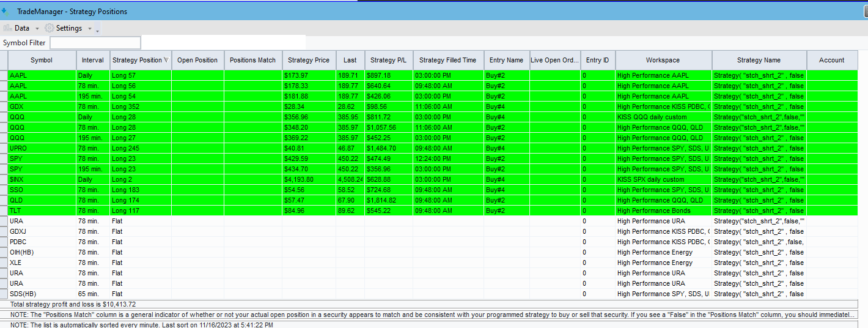Click the Data bar chart icon

pyautogui.click(x=8, y=28)
